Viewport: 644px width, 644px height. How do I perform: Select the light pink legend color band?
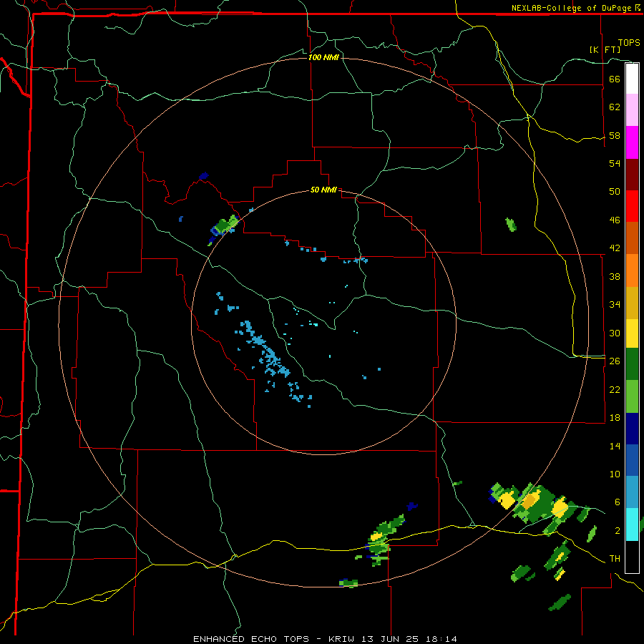[x=632, y=109]
